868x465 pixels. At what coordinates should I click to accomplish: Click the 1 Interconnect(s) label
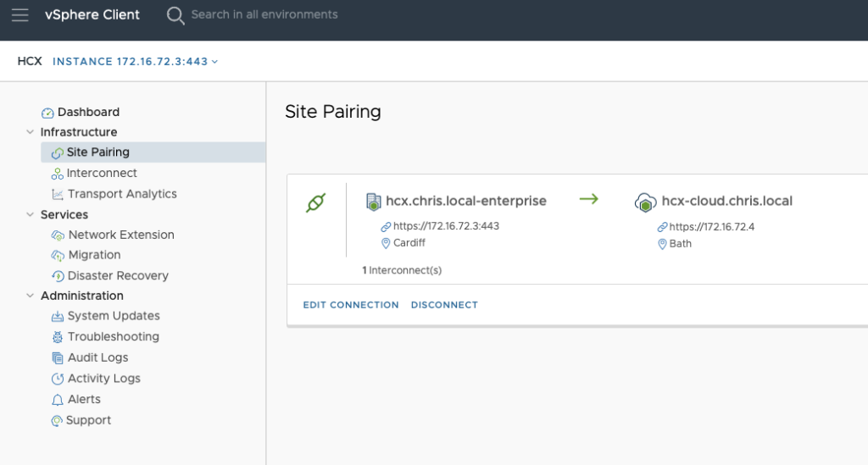[402, 270]
